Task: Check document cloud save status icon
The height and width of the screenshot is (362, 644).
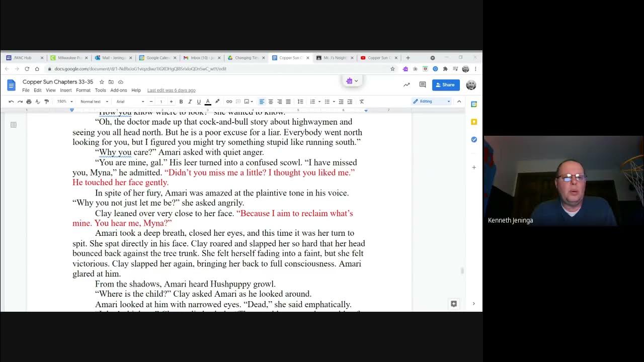Action: pos(121,82)
